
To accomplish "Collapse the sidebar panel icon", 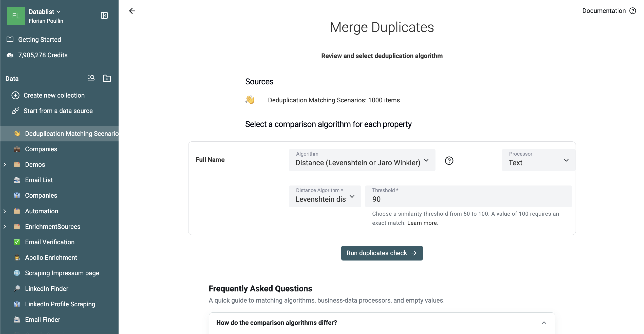I will [104, 16].
